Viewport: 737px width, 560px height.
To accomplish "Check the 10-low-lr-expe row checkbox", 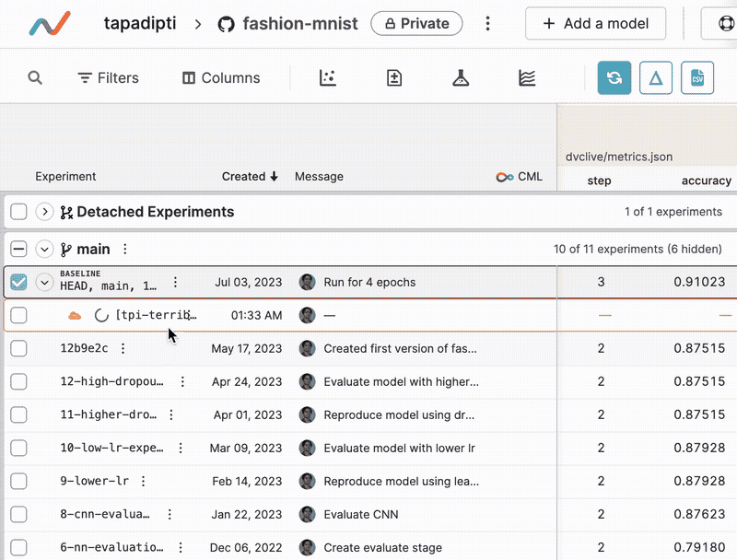I will [18, 448].
